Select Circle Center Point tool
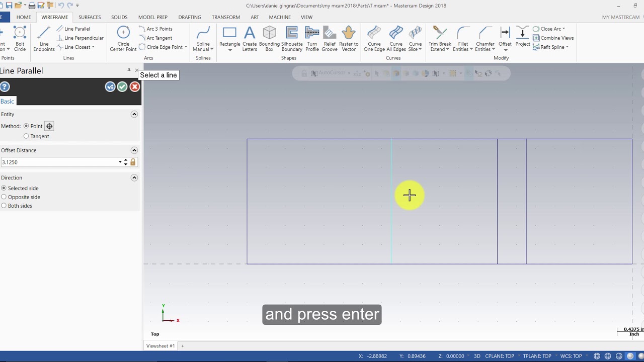Image resolution: width=644 pixels, height=362 pixels. click(123, 39)
